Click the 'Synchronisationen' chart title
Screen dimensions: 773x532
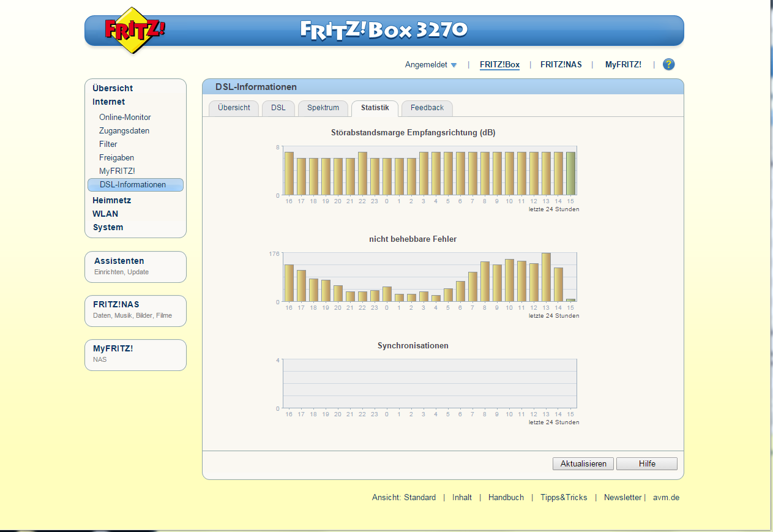tap(413, 345)
